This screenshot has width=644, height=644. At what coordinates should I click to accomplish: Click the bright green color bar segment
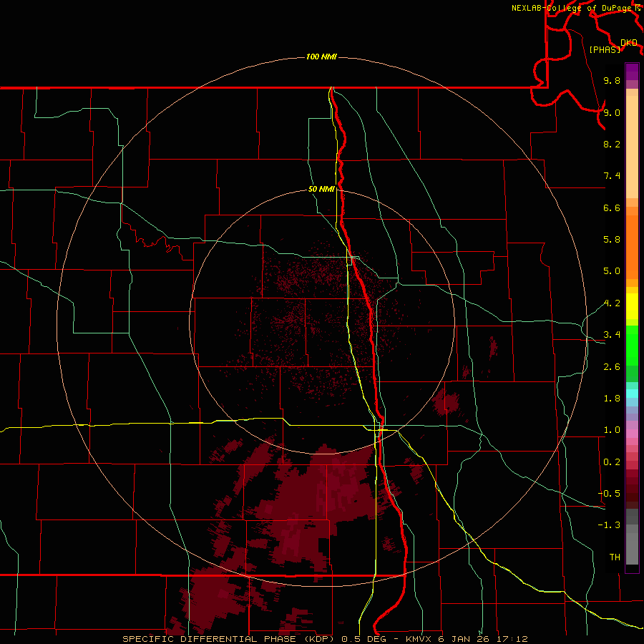[632, 344]
